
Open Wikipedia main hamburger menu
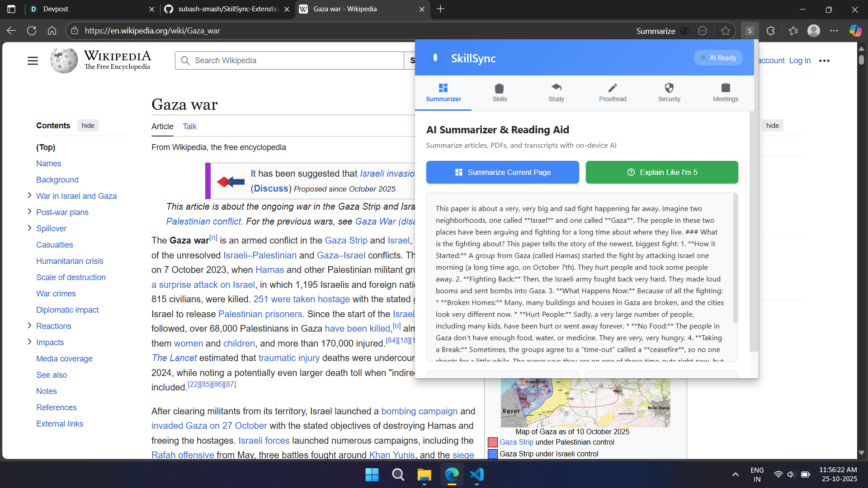(x=33, y=61)
